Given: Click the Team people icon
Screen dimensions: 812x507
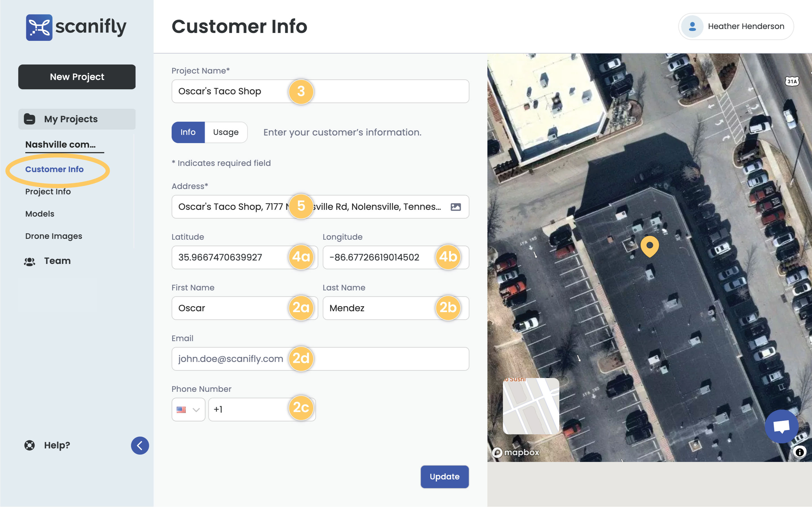Looking at the screenshot, I should 30,261.
